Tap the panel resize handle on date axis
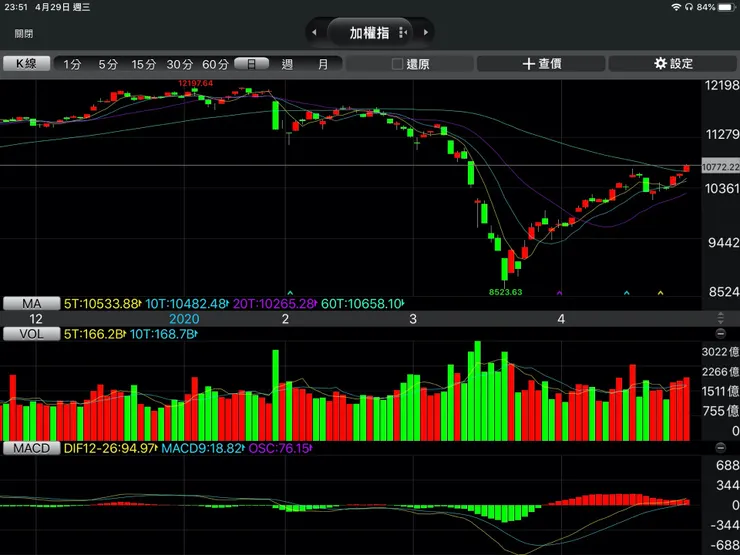Viewport: 740px width, 555px height. pyautogui.click(x=720, y=318)
